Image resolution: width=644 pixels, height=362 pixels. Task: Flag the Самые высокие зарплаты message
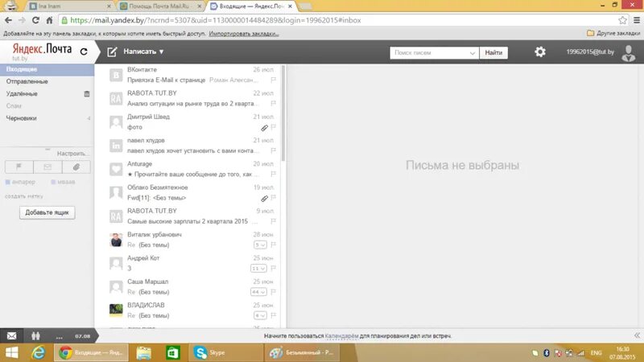click(x=274, y=221)
